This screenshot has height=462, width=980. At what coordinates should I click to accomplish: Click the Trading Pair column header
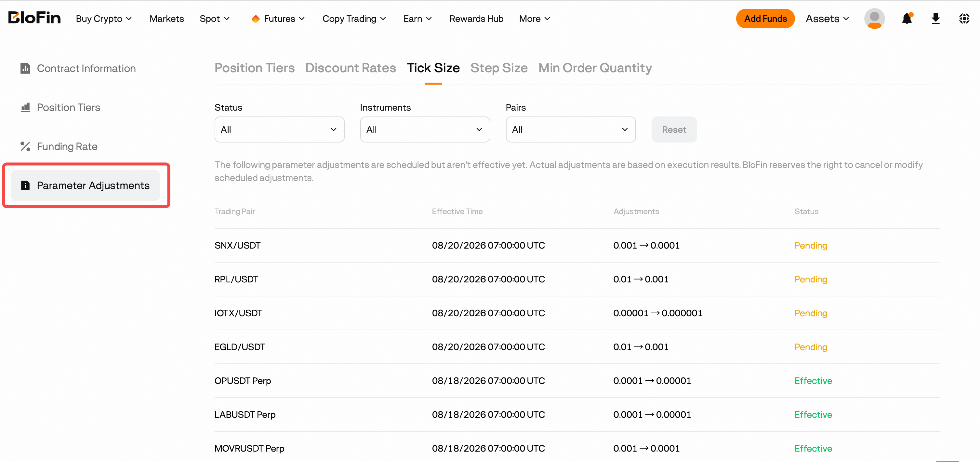pyautogui.click(x=234, y=211)
